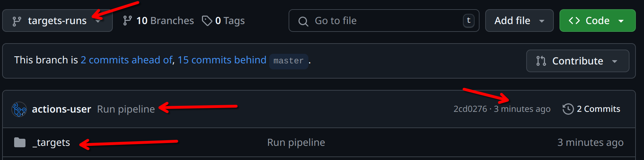Viewport: 644px width, 160px height.
Task: Open the Add file dropdown
Action: 519,21
